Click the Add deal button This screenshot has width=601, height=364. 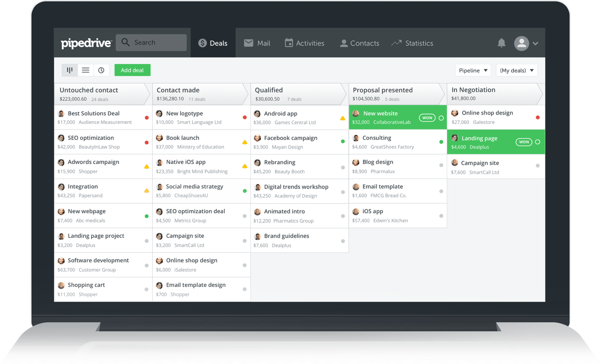tap(132, 70)
